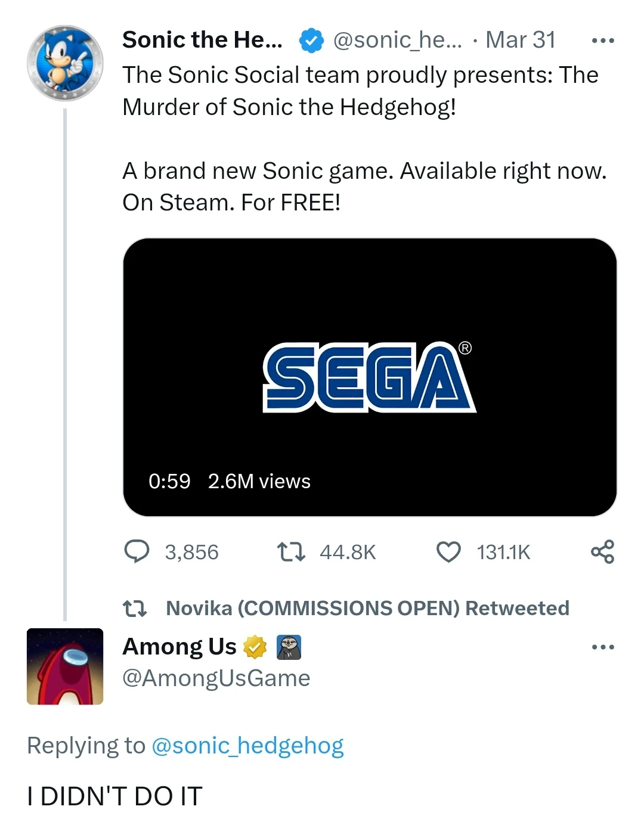Open the Sonic tweet's three-dot menu
This screenshot has width=644, height=825.
coord(603,41)
